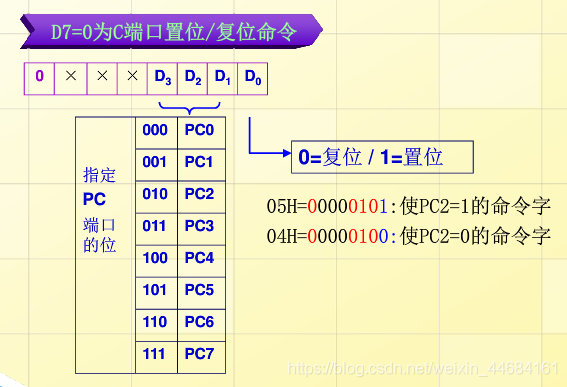Click the bold 'PC' label in left column

(x=94, y=199)
